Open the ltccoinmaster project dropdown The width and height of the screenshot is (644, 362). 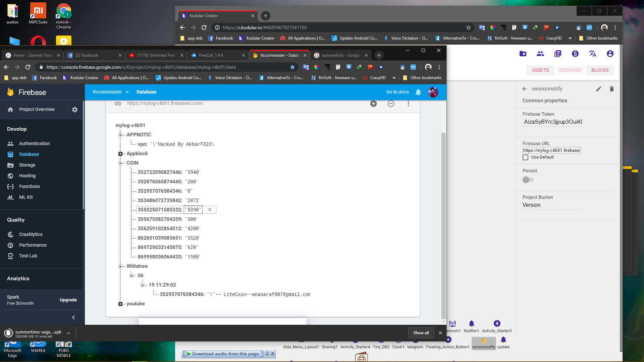click(111, 92)
